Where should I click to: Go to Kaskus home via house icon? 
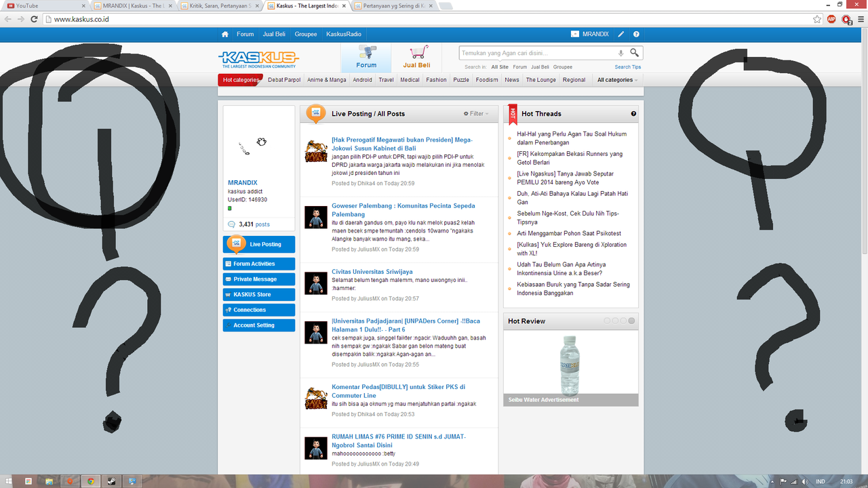click(x=225, y=34)
